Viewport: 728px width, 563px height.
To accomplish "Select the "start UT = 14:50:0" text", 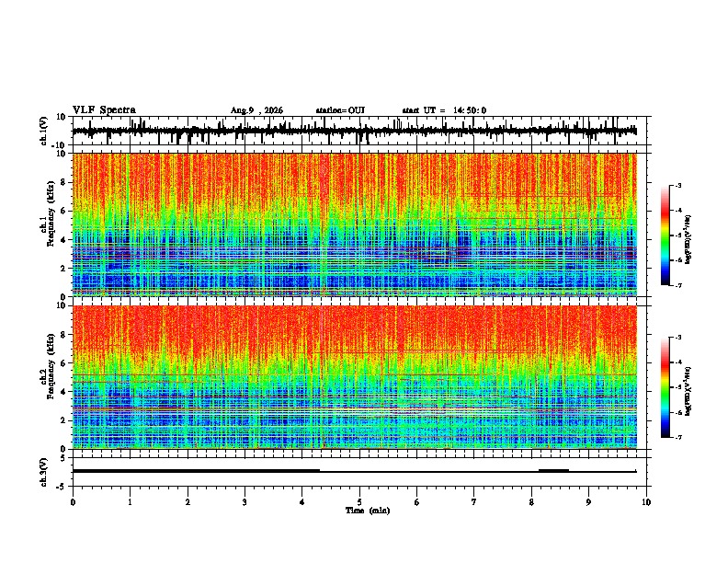I will click(444, 110).
